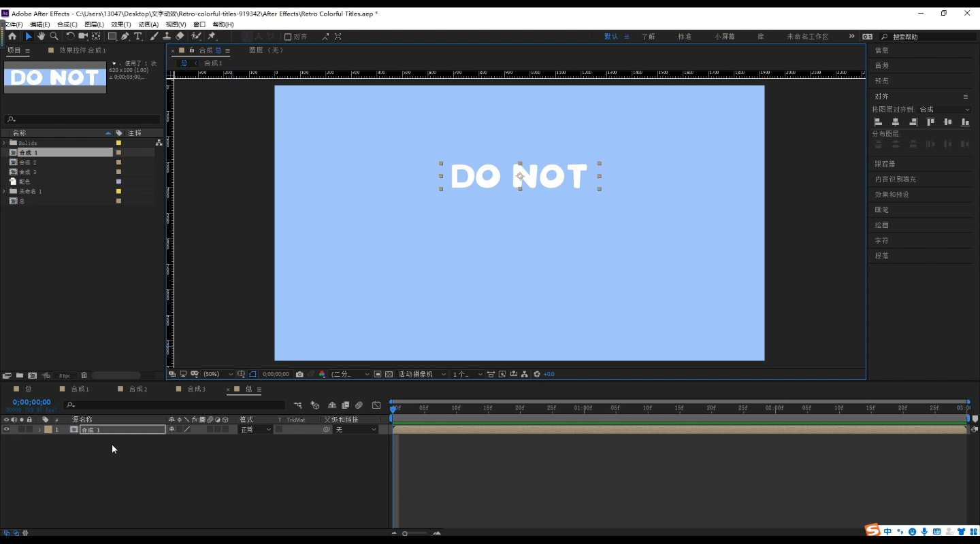Click align left icon in Align panel
This screenshot has width=980, height=544.
click(878, 122)
